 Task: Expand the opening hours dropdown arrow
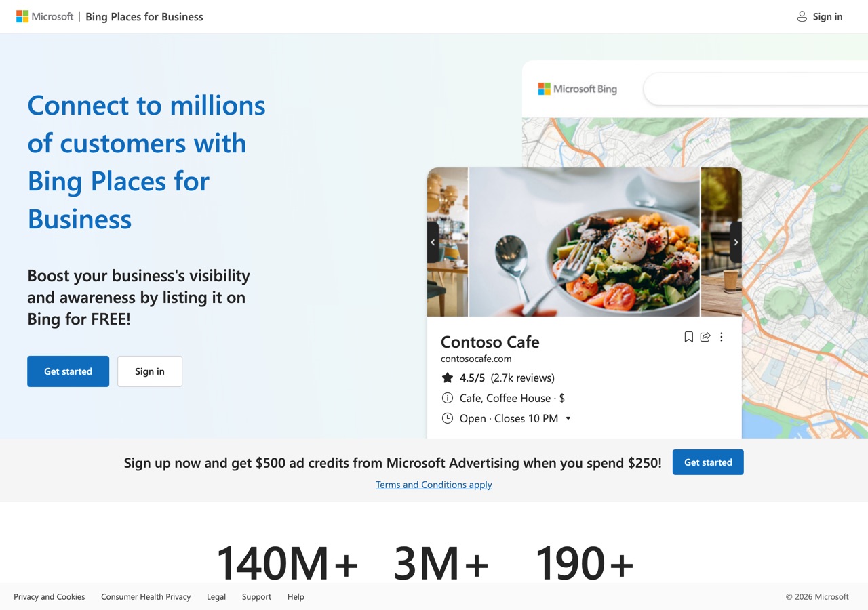click(568, 418)
